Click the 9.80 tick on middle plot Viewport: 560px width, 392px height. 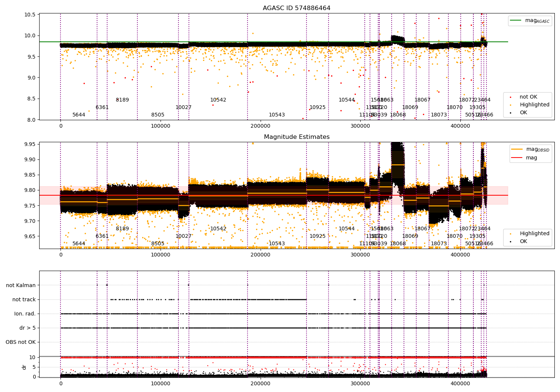click(x=30, y=190)
